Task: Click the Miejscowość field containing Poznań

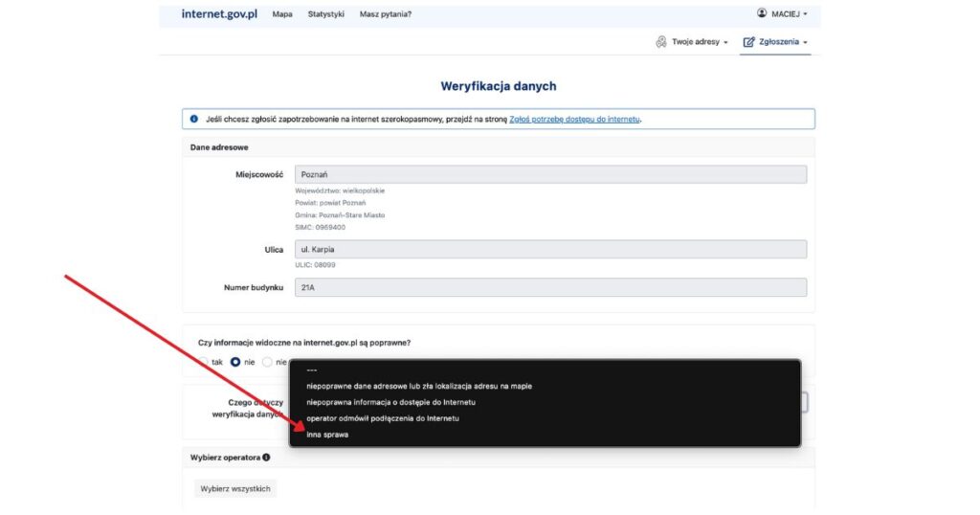Action: click(550, 174)
